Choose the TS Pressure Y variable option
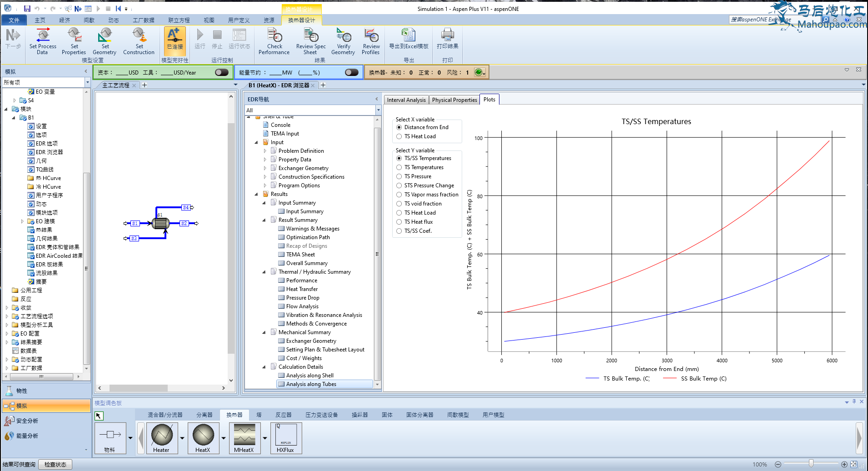Viewport: 868px width, 471px height. [x=399, y=176]
